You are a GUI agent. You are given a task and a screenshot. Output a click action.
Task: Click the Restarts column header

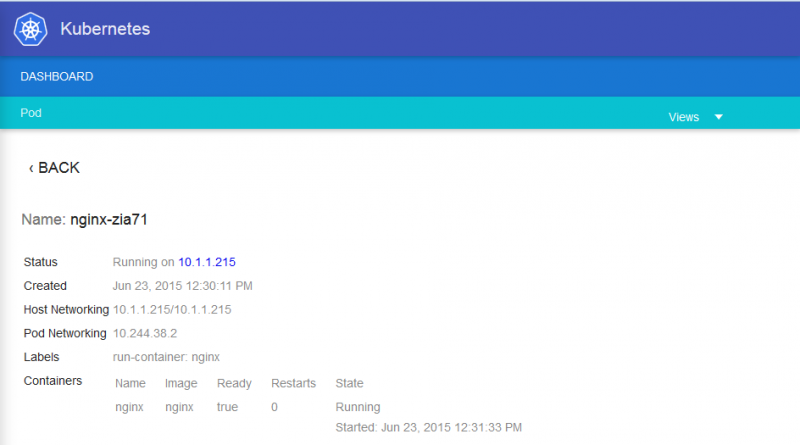click(293, 383)
